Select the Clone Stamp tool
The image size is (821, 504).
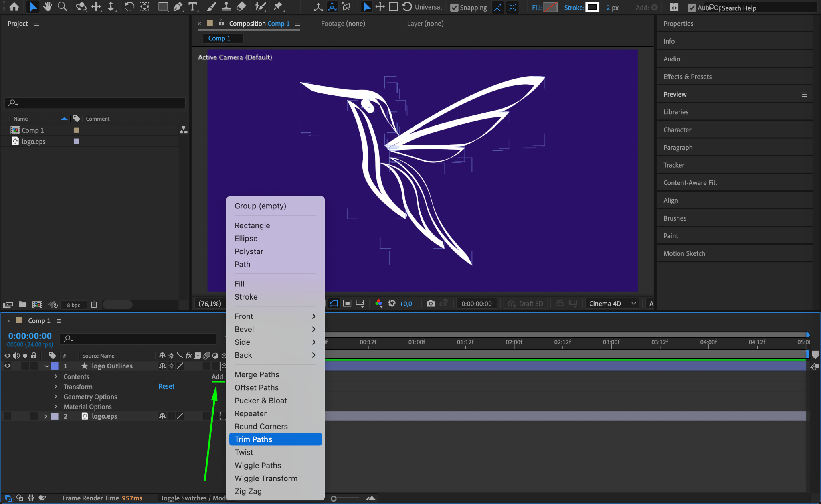(x=226, y=7)
